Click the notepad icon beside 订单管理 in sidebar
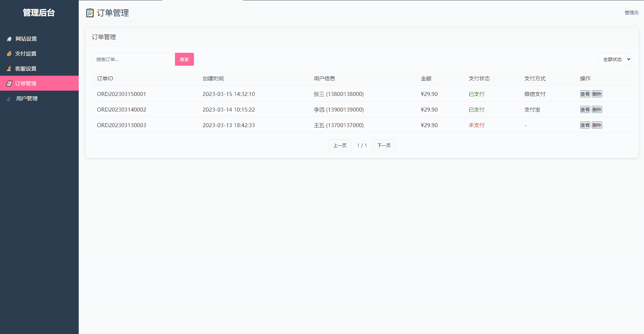 click(x=9, y=83)
